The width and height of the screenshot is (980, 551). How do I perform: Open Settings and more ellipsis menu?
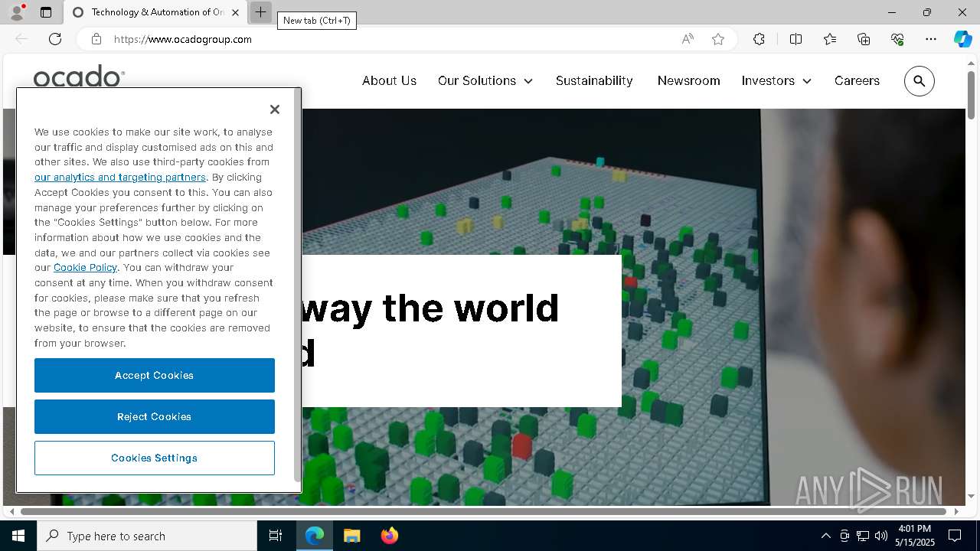point(931,39)
